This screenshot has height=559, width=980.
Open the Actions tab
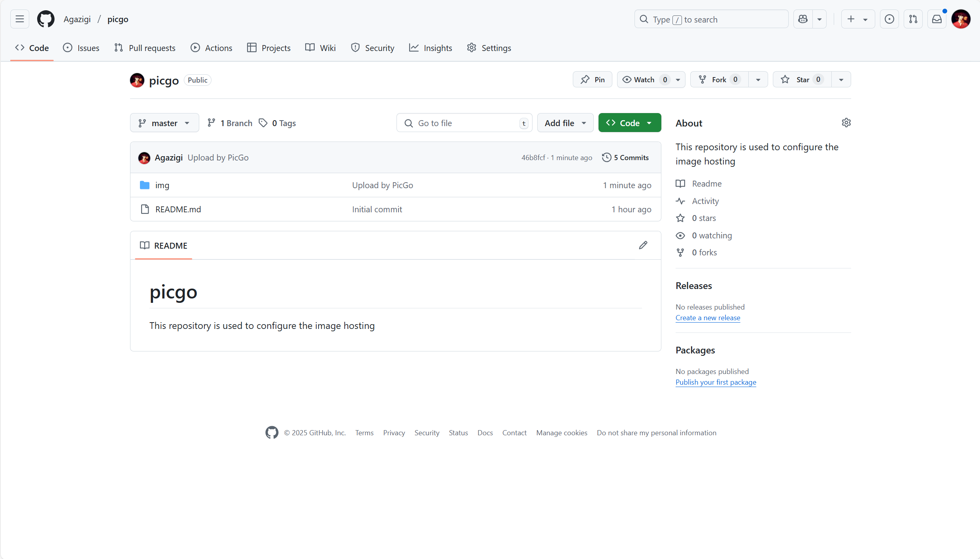click(x=211, y=48)
